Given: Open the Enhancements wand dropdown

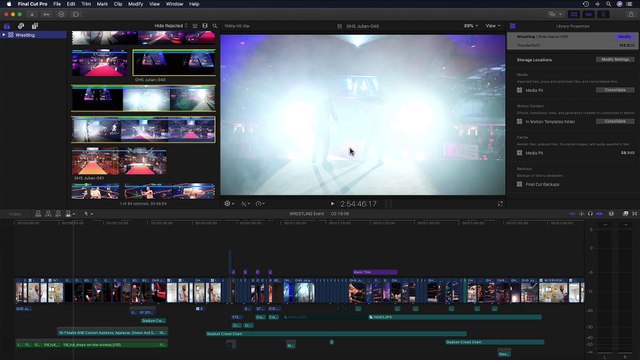Looking at the screenshot, I should coord(245,204).
